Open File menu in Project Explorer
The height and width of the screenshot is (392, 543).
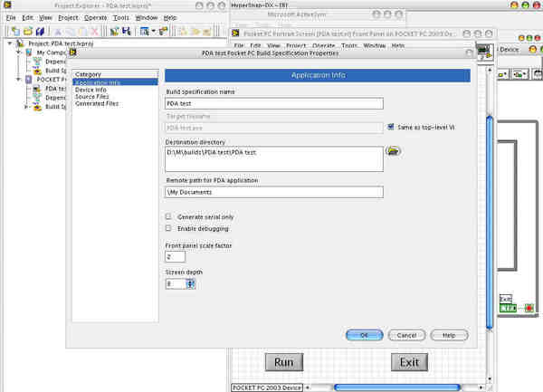click(11, 18)
